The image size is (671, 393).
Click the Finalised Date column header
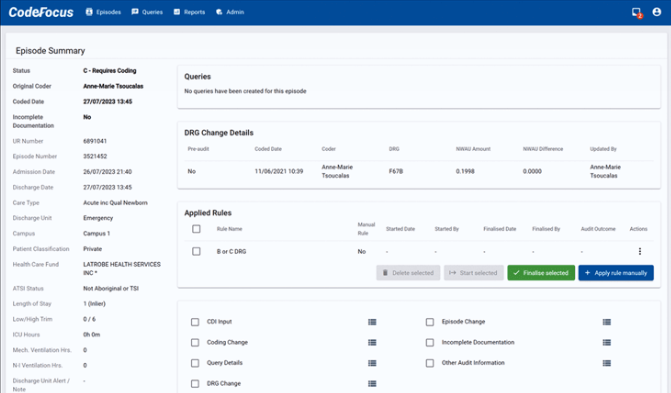tap(499, 229)
